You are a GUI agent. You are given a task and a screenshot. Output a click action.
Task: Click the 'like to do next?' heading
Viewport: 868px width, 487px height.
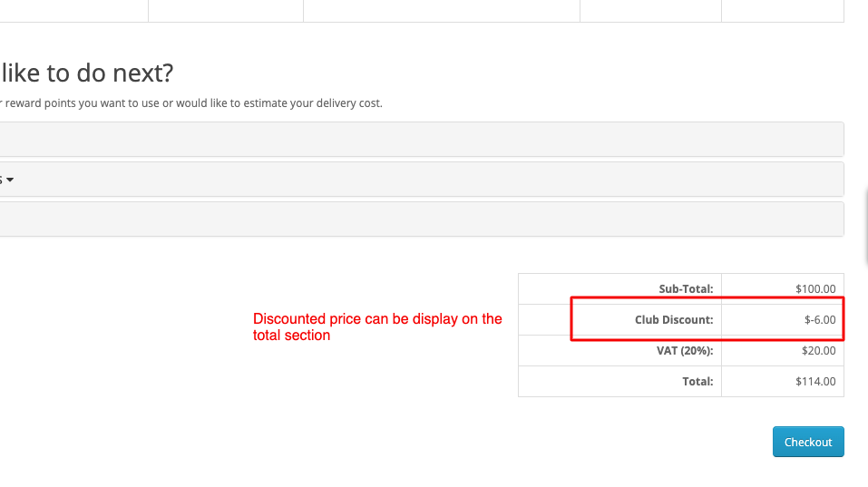coord(87,73)
